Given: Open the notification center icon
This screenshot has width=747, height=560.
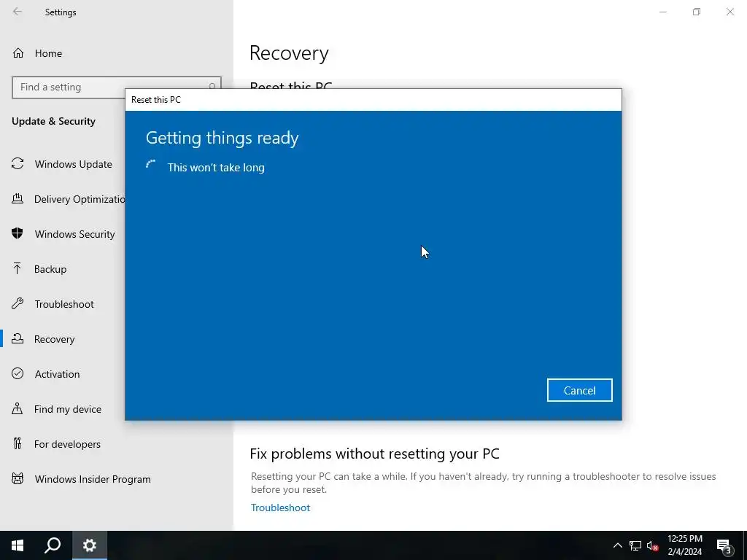Looking at the screenshot, I should [x=724, y=546].
